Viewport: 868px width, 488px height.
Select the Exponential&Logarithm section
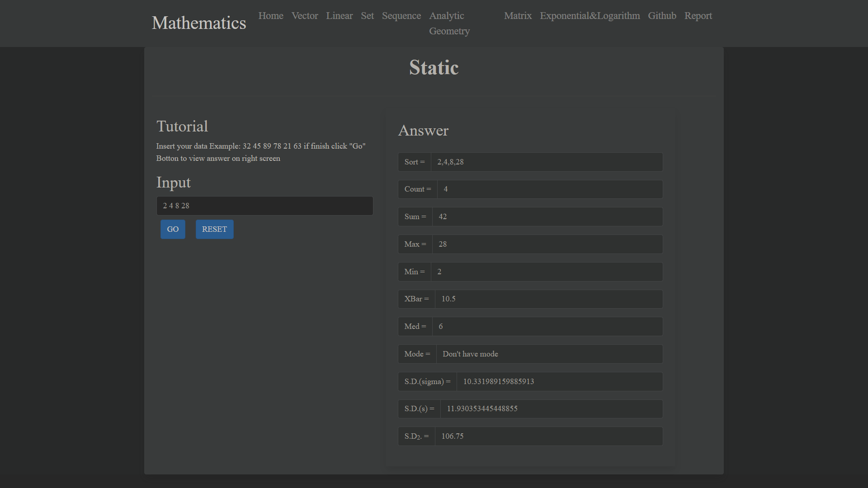[590, 15]
